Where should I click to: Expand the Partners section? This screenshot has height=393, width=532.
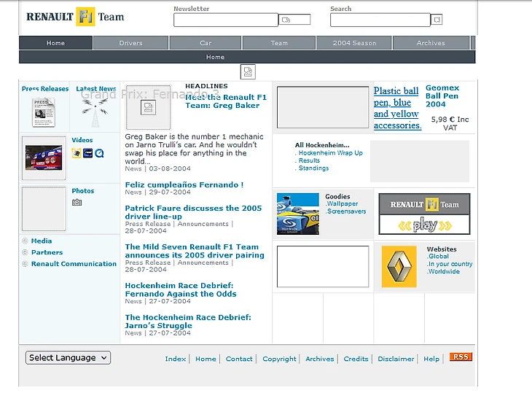[47, 252]
